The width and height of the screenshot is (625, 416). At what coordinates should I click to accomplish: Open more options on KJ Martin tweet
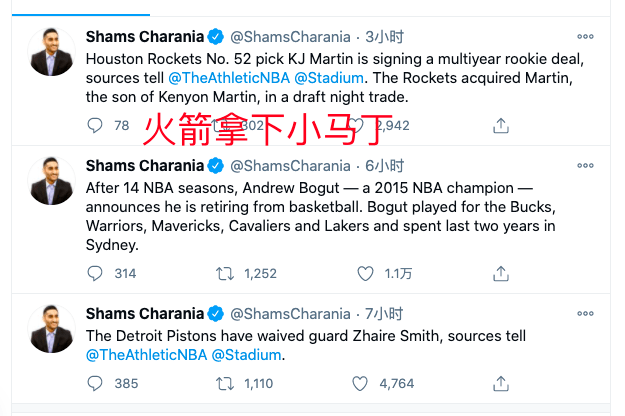[585, 37]
